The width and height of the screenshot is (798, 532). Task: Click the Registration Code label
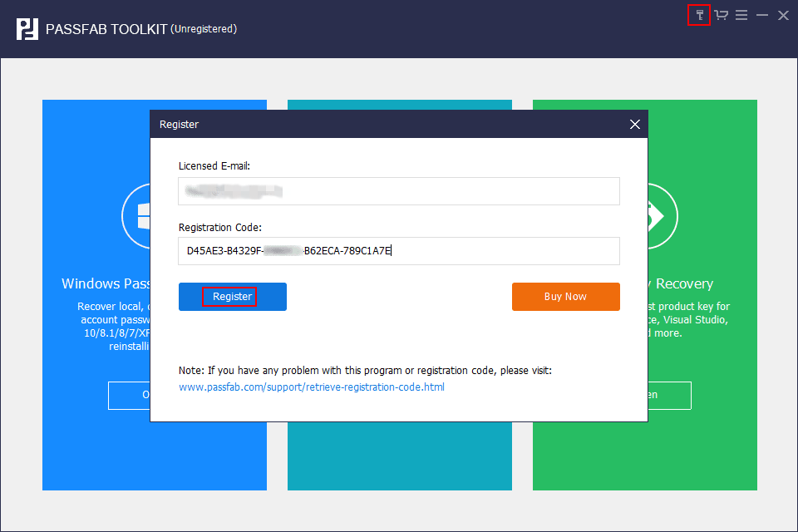[x=220, y=227]
